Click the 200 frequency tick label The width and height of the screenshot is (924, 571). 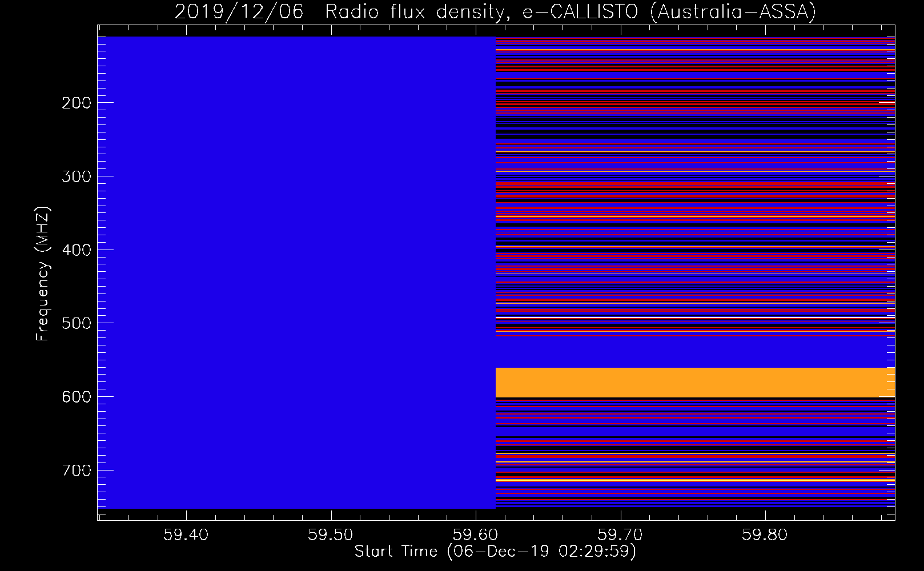pyautogui.click(x=77, y=103)
